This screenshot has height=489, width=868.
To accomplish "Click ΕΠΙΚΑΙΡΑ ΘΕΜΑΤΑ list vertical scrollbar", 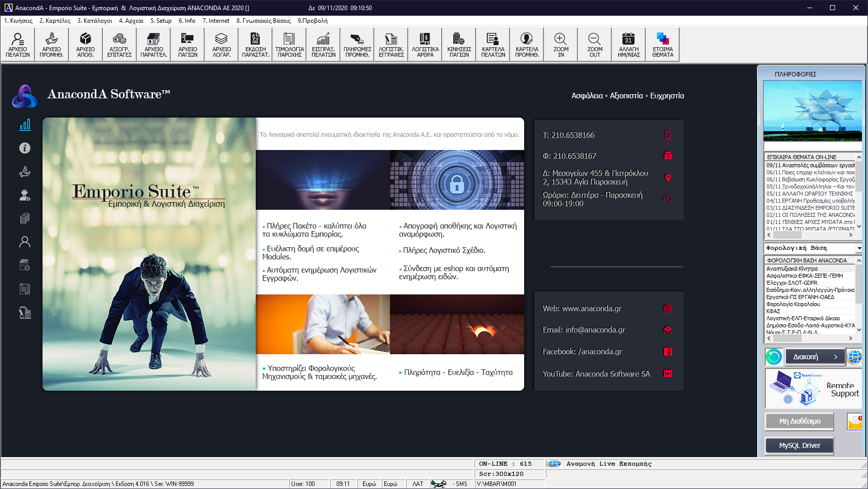I will [859, 192].
